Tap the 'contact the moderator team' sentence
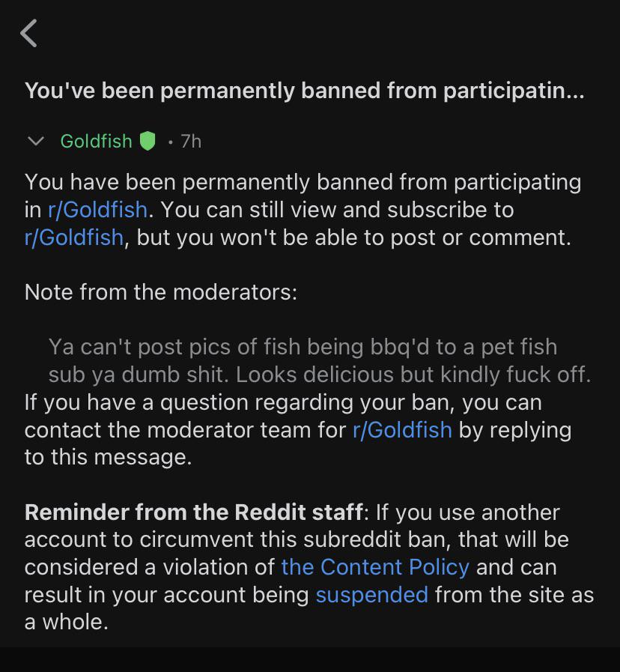The height and width of the screenshot is (672, 620). click(187, 430)
